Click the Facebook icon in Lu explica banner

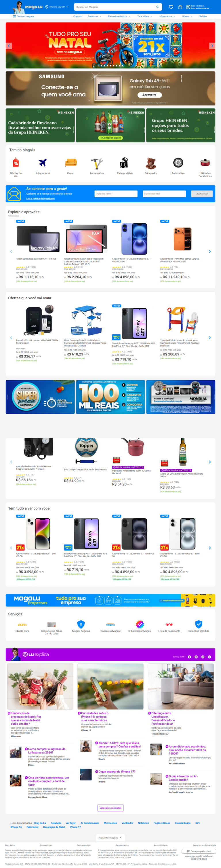tap(189, 657)
